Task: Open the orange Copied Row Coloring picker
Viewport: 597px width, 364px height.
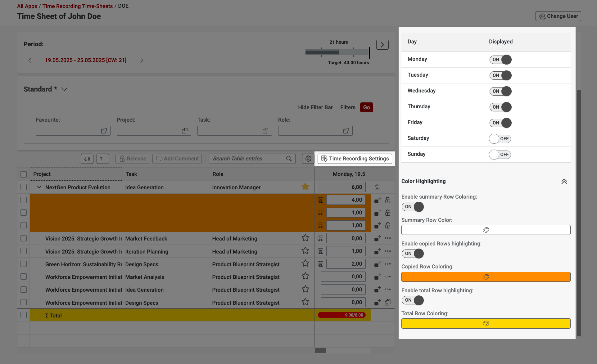Action: tap(486, 277)
